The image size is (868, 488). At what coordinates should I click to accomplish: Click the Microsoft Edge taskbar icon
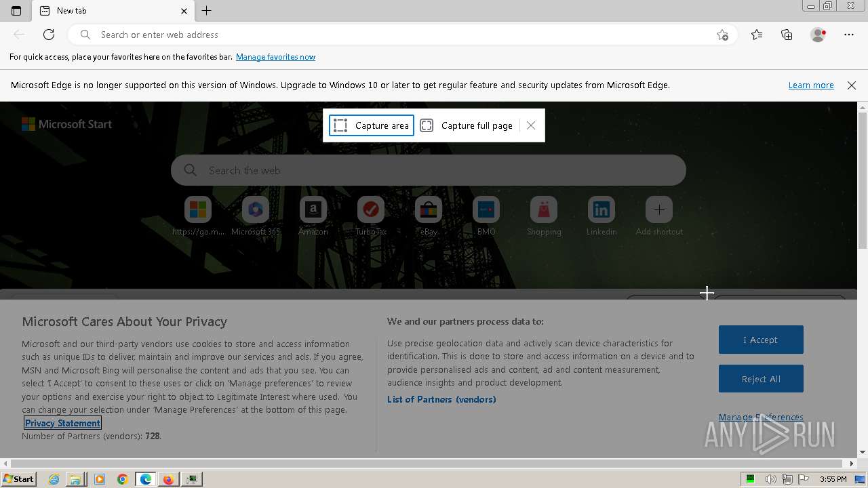145,479
